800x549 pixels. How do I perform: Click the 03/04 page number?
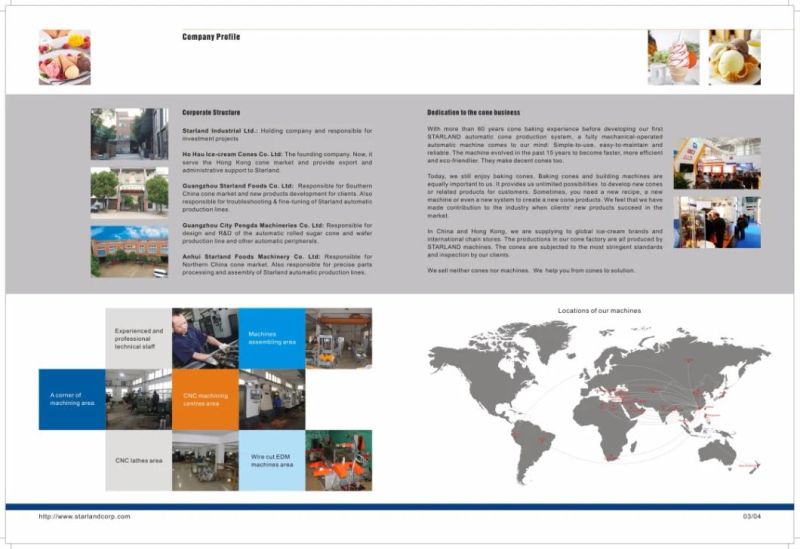[x=752, y=516]
